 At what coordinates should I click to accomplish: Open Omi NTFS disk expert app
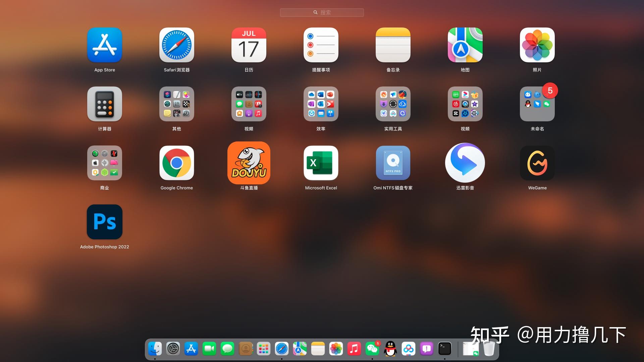click(393, 163)
